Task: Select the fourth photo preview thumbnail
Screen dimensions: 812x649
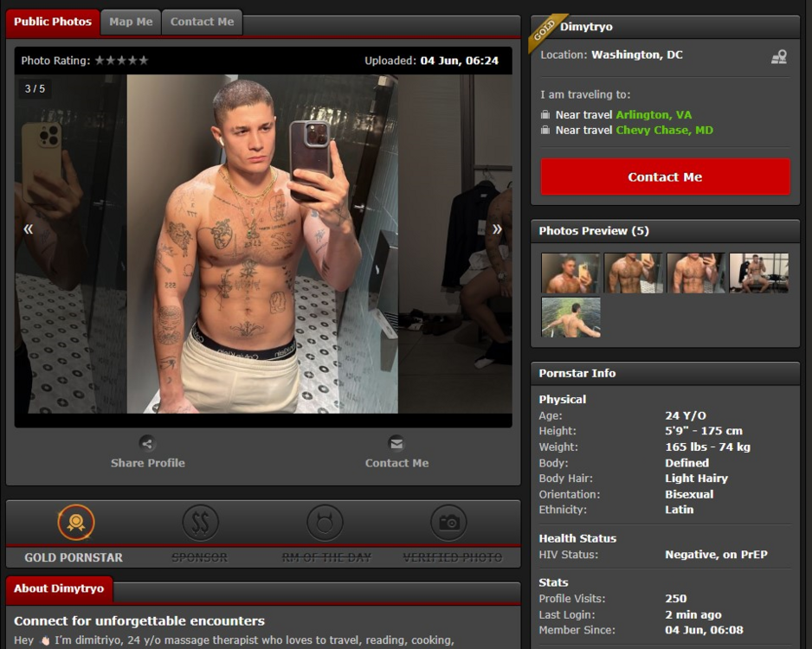Action: coord(758,273)
